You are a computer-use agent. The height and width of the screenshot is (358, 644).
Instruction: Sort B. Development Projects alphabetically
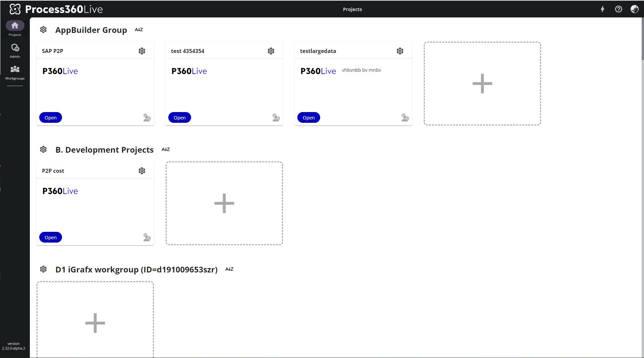(166, 149)
